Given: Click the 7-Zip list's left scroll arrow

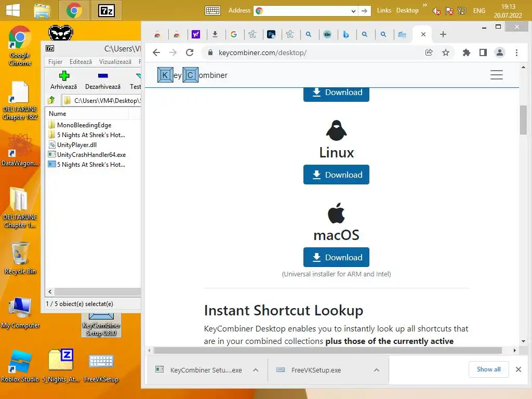Looking at the screenshot, I should 50,291.
